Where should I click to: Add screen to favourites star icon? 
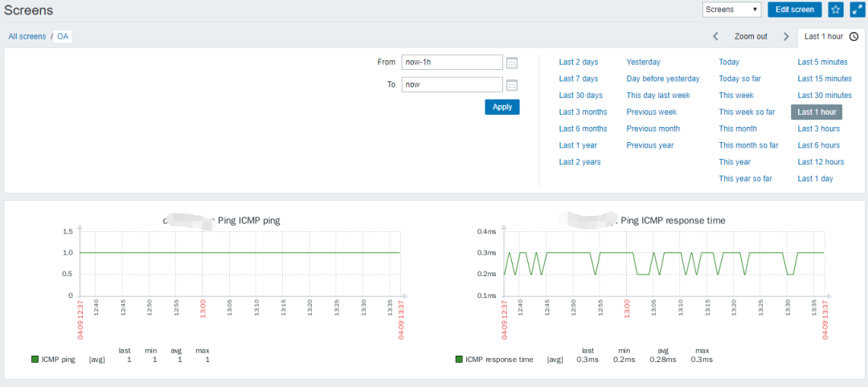point(835,10)
